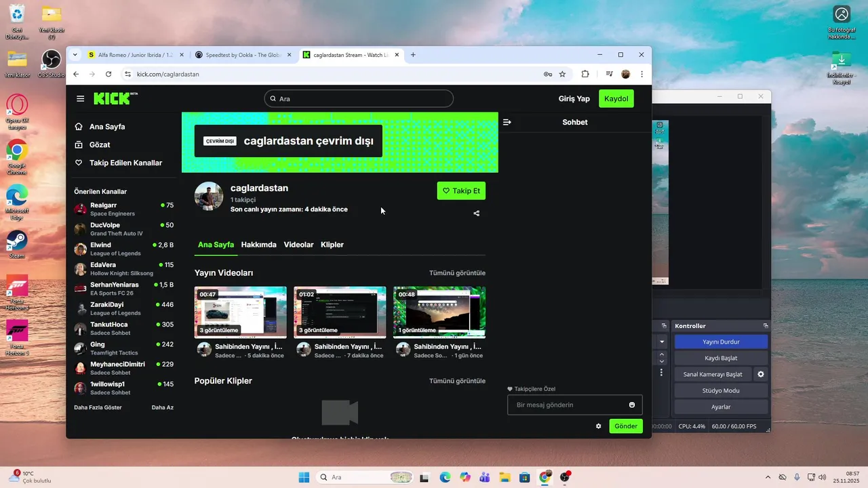This screenshot has width=868, height=488.
Task: Open File Explorer from taskbar
Action: pyautogui.click(x=505, y=477)
